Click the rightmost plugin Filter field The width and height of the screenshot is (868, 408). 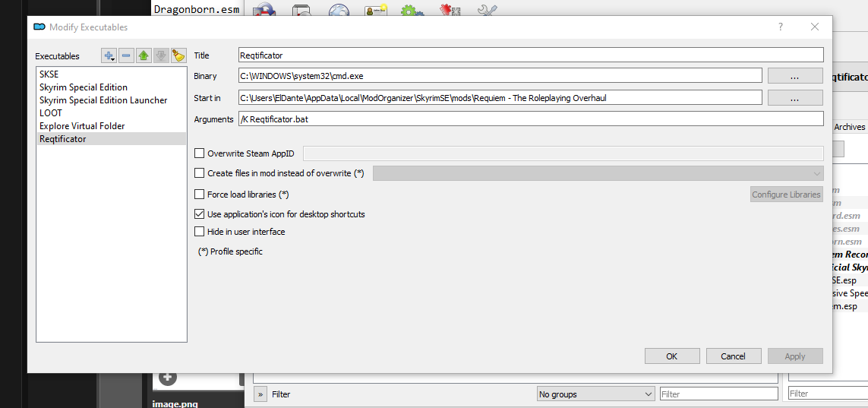(828, 394)
